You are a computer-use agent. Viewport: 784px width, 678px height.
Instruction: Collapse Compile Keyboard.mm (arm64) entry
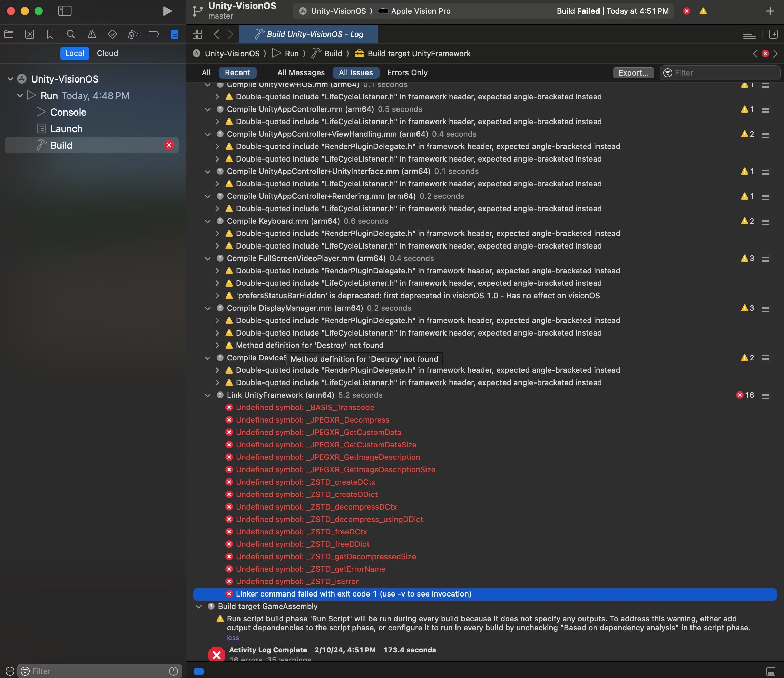click(x=208, y=222)
